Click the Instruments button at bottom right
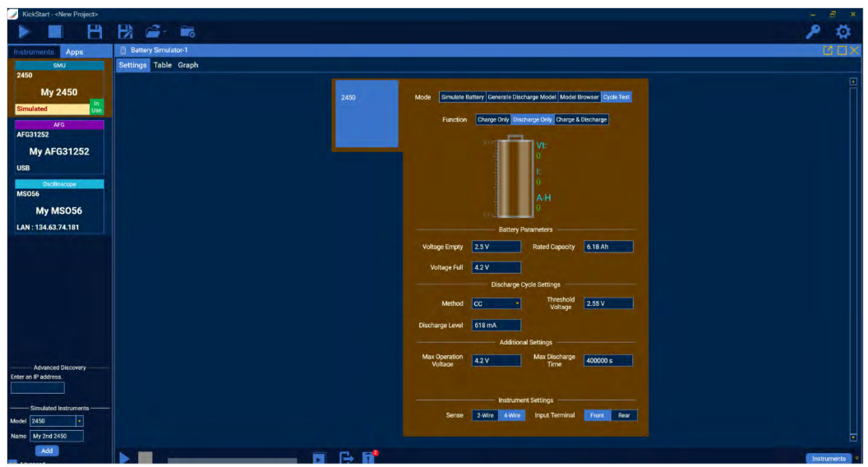This screenshot has height=467, width=868. point(828,459)
